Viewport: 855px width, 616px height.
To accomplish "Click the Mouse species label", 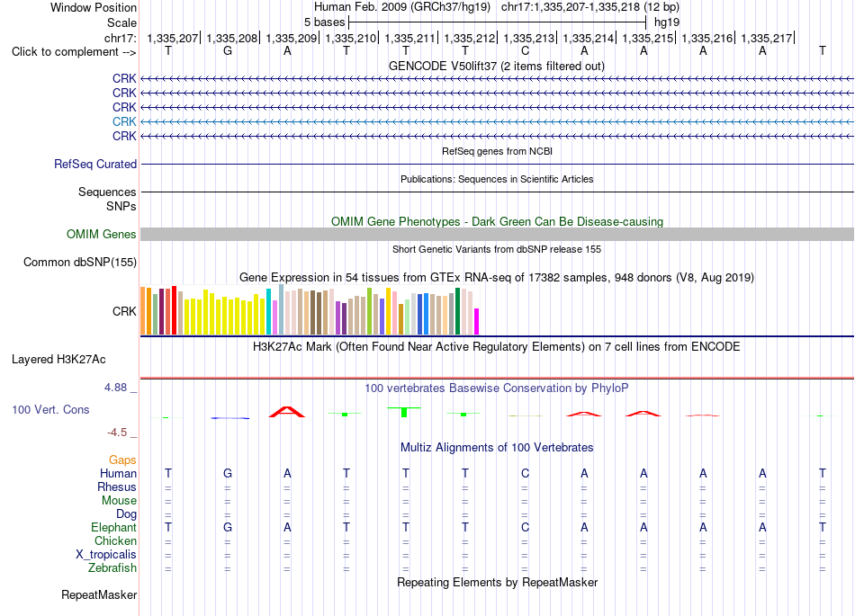I will pos(119,501).
